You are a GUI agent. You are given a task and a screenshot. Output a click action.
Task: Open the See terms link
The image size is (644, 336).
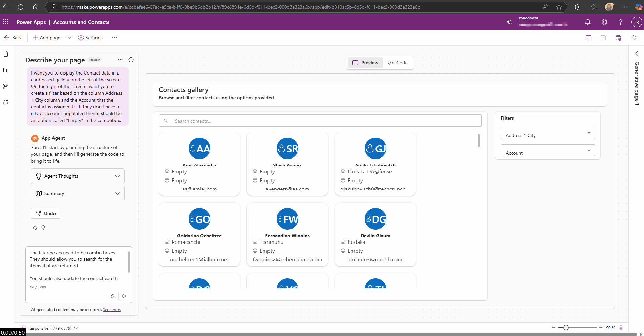[111, 309]
